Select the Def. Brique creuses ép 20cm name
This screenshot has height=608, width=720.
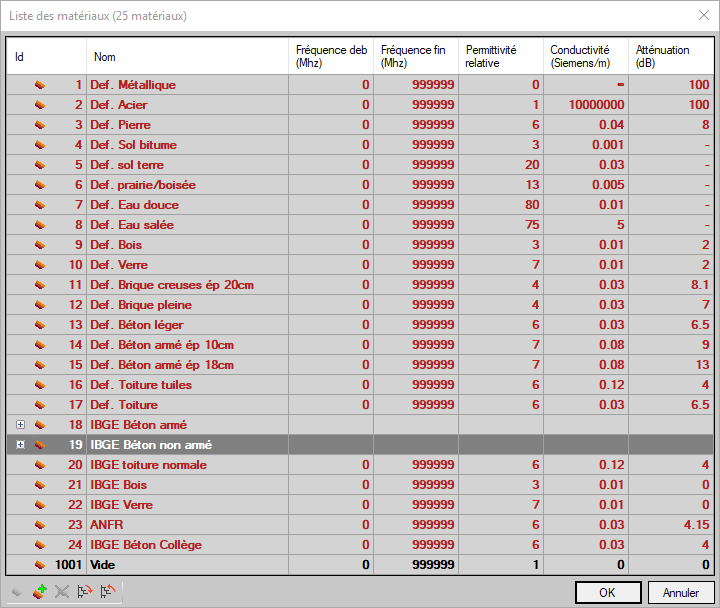pos(172,285)
